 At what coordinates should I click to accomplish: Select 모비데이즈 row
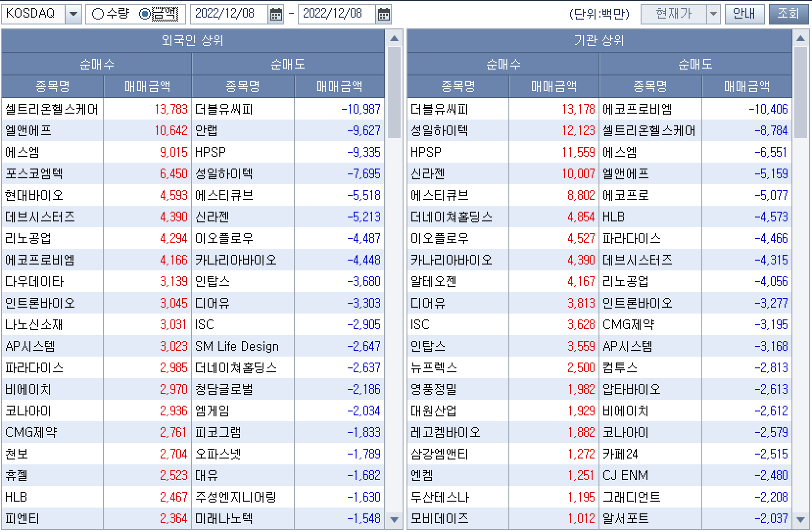(x=458, y=519)
